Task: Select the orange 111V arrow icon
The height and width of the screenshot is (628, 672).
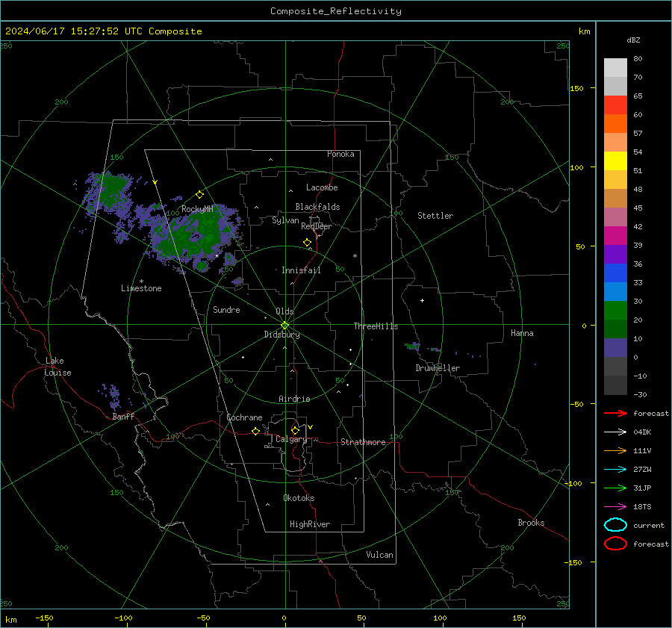Action: [615, 450]
